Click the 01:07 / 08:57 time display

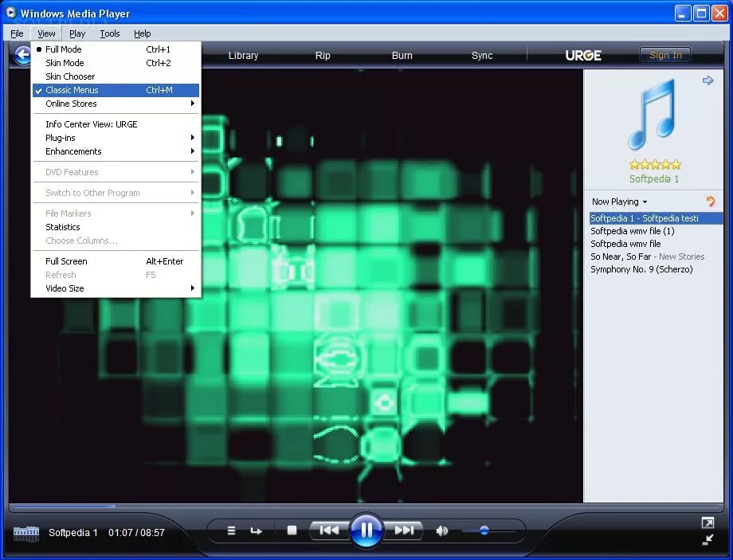(x=136, y=532)
